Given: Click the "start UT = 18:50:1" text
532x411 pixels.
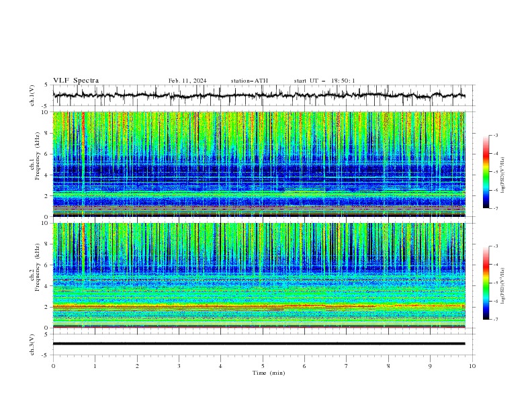Looking at the screenshot, I should (x=324, y=81).
